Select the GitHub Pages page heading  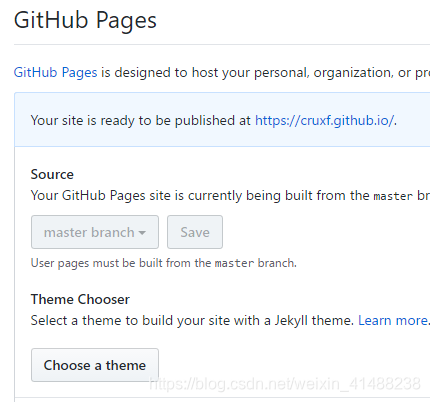click(x=85, y=21)
